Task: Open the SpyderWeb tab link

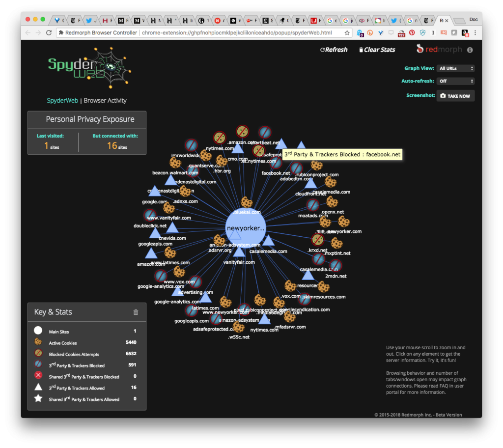Action: (62, 100)
